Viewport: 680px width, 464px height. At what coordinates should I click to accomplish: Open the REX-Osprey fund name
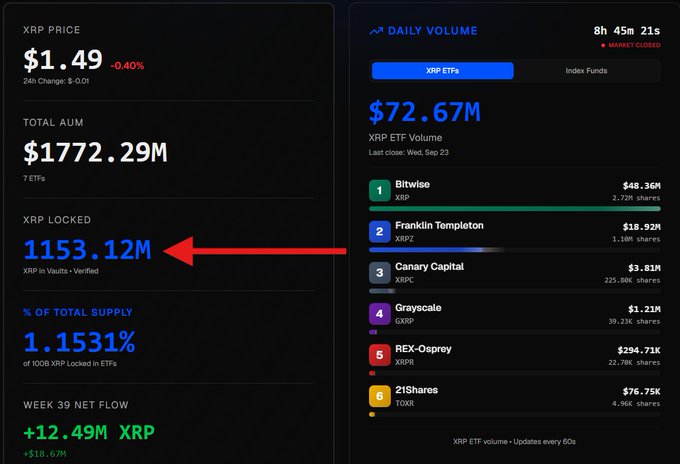423,349
